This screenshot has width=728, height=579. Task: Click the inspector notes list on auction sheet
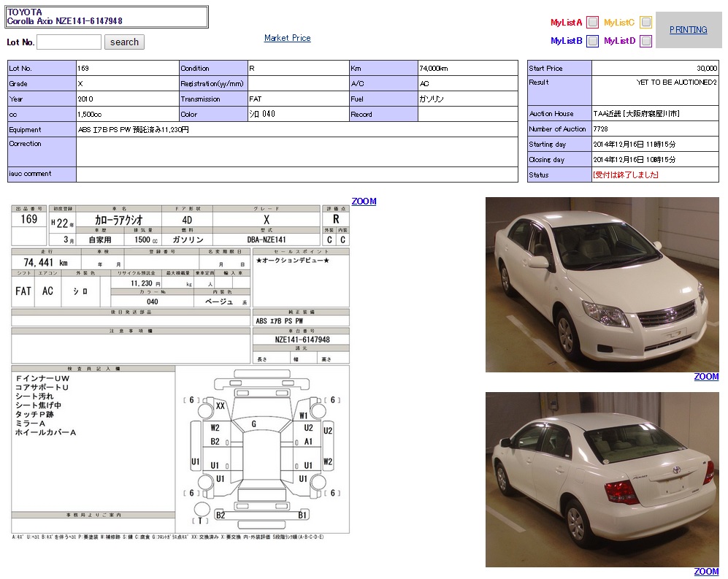pos(46,405)
